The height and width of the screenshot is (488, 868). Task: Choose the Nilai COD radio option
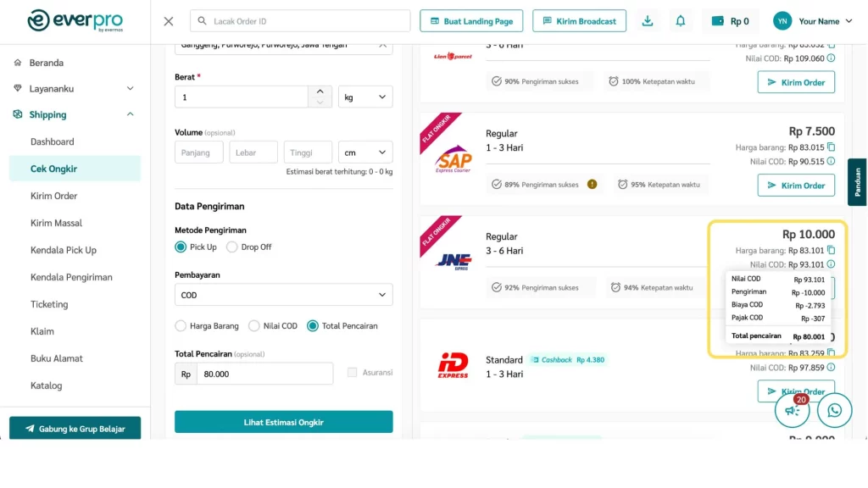pyautogui.click(x=255, y=325)
